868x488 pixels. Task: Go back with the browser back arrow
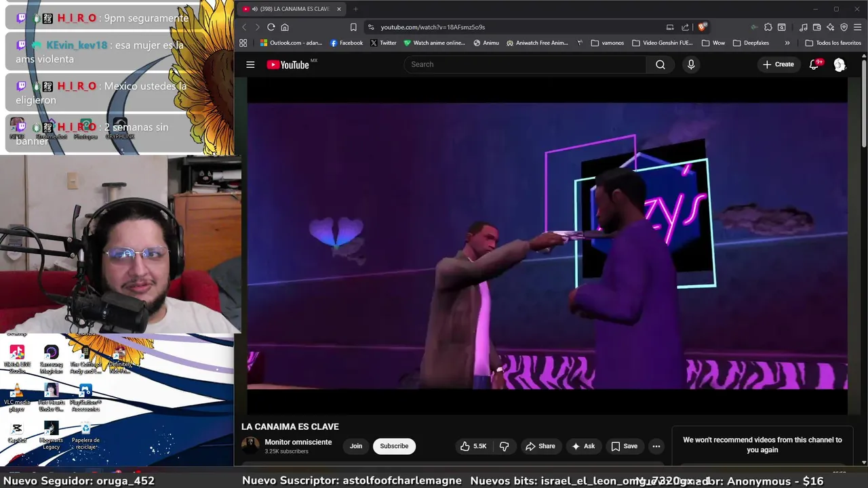pyautogui.click(x=244, y=27)
